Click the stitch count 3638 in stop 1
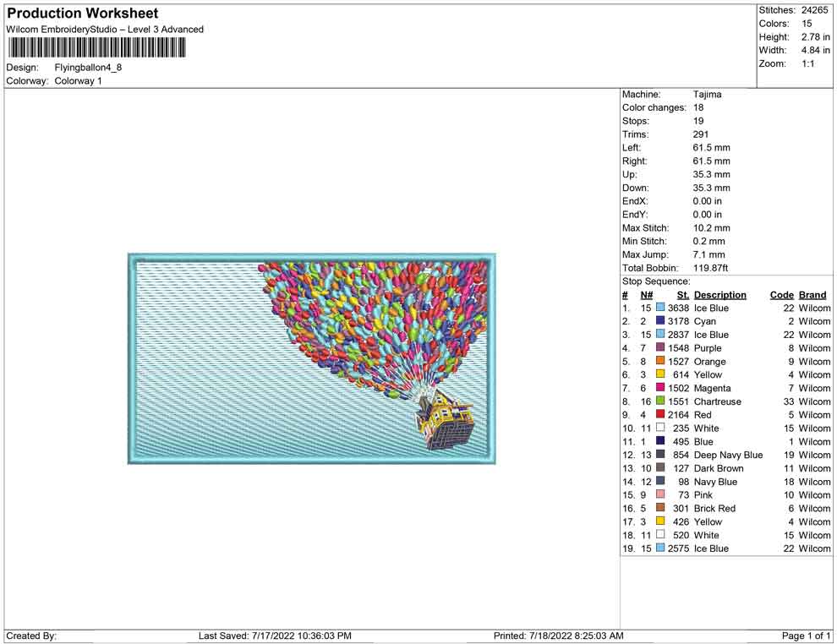This screenshot has width=837, height=644. [678, 308]
